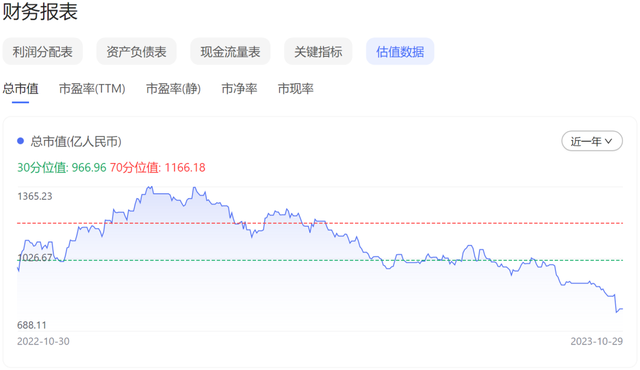Screen dimensions: 640x370
Task: Toggle the blue 总市值 legend dot
Action: [x=20, y=141]
